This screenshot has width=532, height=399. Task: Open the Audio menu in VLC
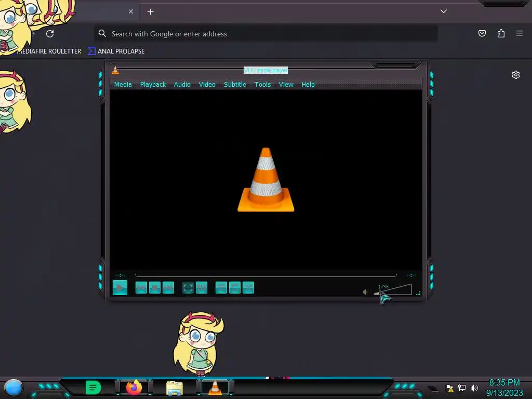point(182,85)
